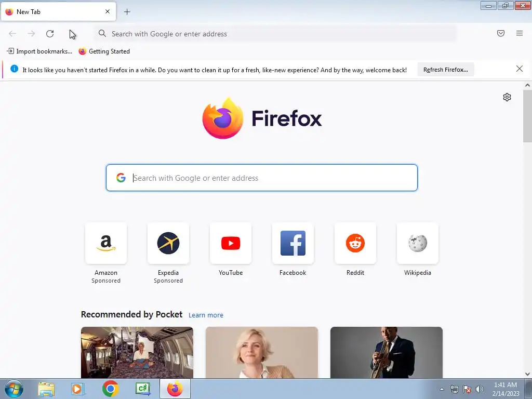Click the Recommended by Pocket heading

click(131, 314)
